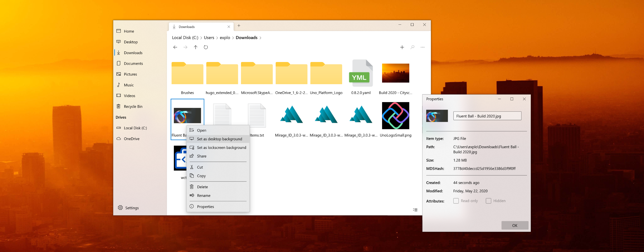Navigate back with the back arrow

tap(175, 47)
